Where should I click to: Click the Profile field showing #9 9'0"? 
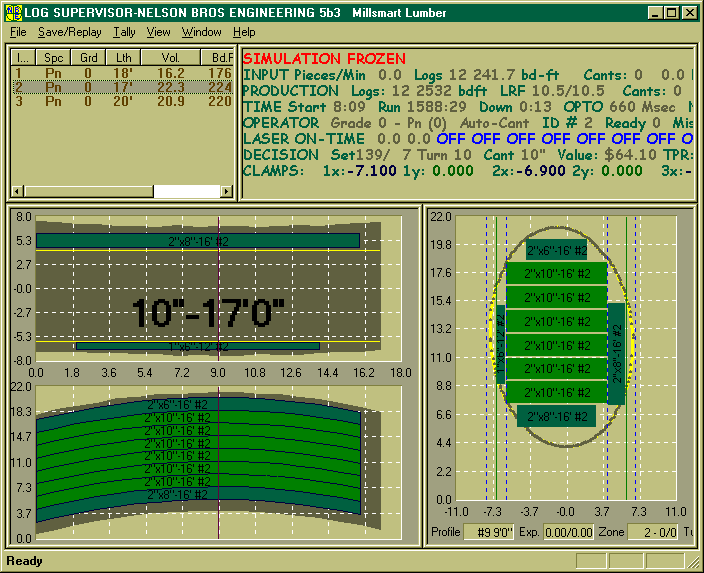click(488, 533)
